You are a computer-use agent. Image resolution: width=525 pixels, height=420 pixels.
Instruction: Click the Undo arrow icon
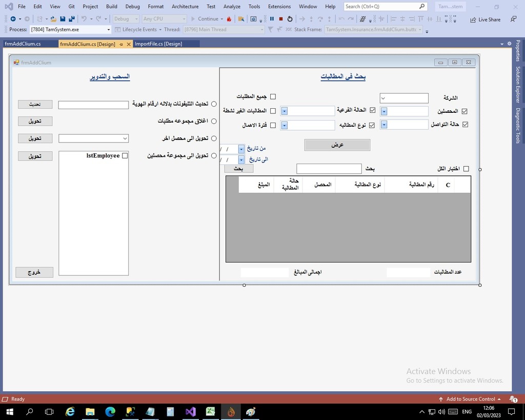(84, 19)
